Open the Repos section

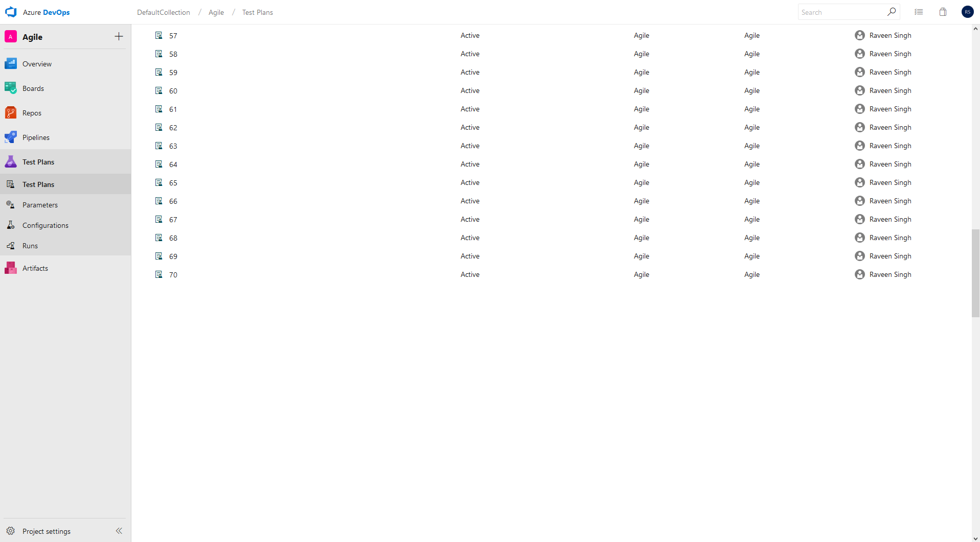(x=32, y=112)
